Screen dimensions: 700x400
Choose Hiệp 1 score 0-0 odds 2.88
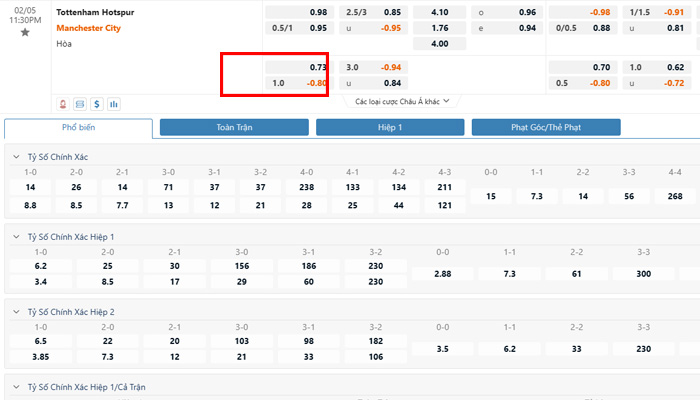[x=440, y=273]
